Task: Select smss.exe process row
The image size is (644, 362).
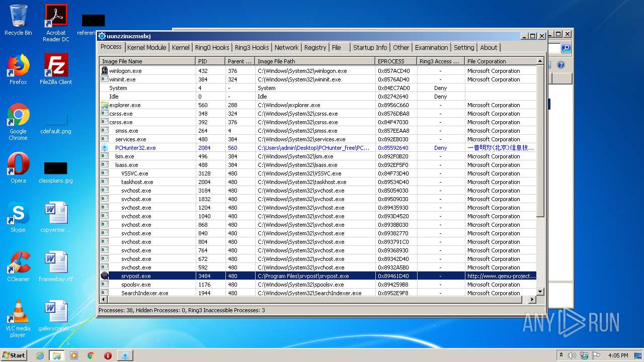Action: point(318,131)
